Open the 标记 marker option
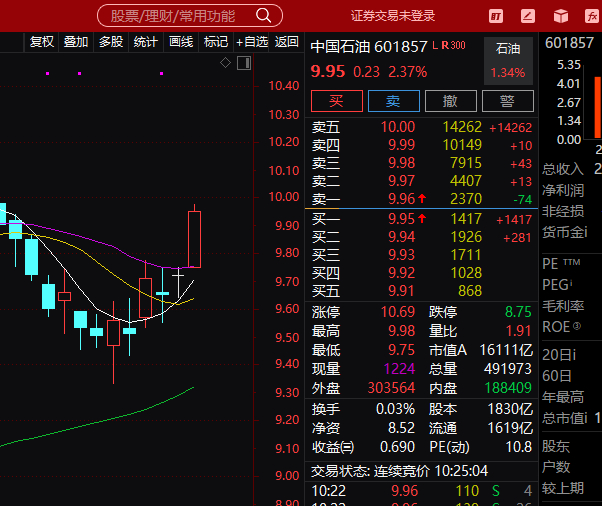This screenshot has height=506, width=602. click(x=216, y=41)
